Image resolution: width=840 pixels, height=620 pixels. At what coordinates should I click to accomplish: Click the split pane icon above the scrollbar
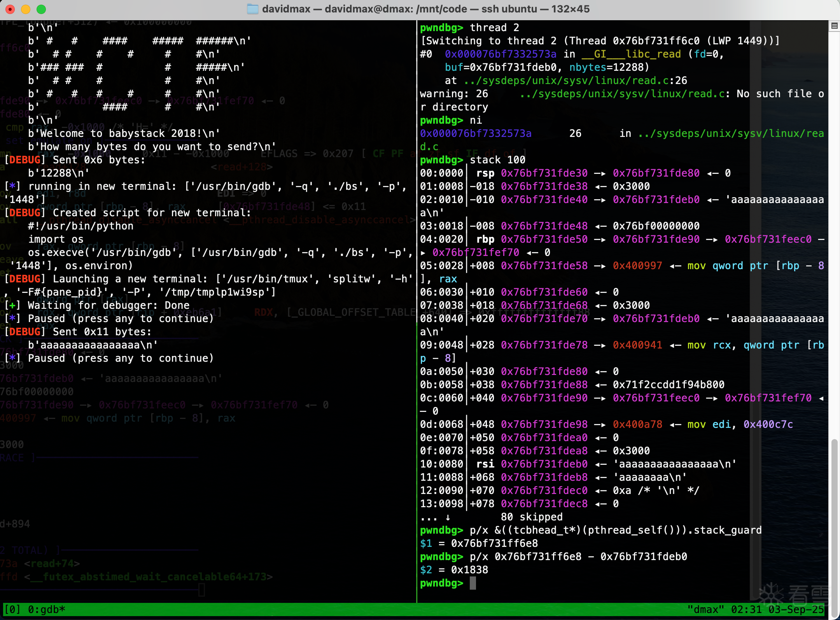click(834, 26)
